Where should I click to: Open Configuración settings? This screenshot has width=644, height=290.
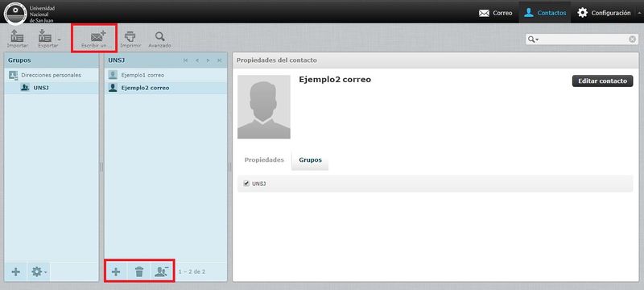click(604, 13)
